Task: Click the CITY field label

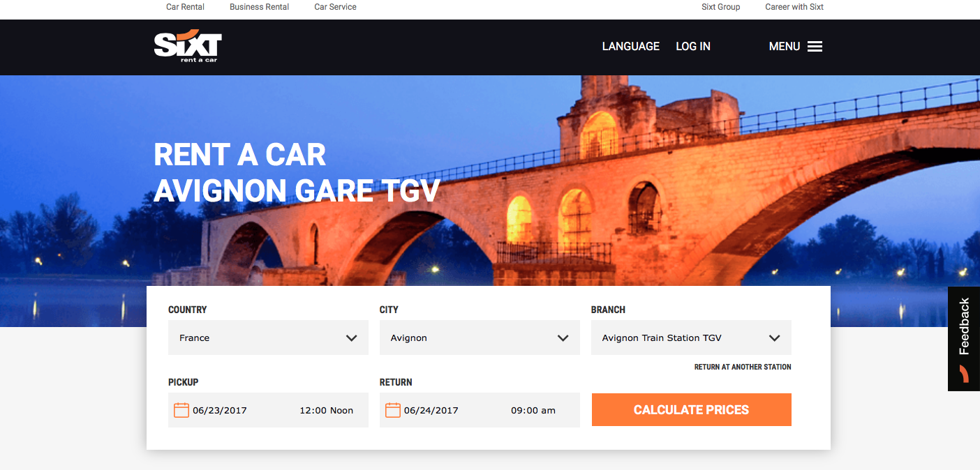Action: click(389, 310)
